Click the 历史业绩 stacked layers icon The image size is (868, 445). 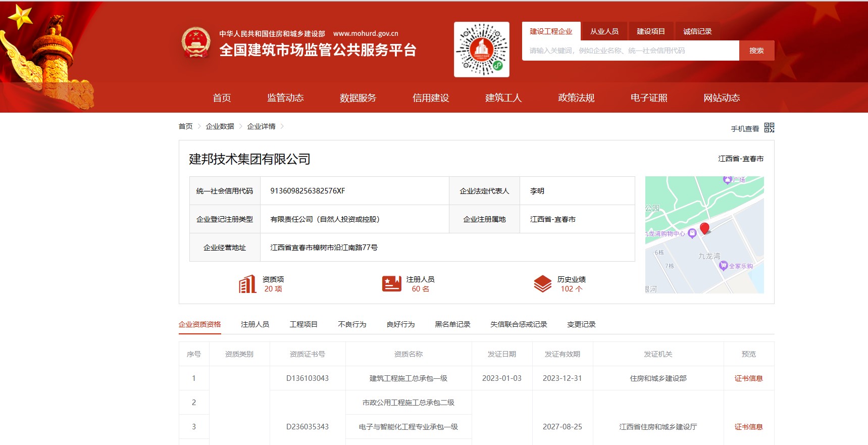tap(543, 284)
